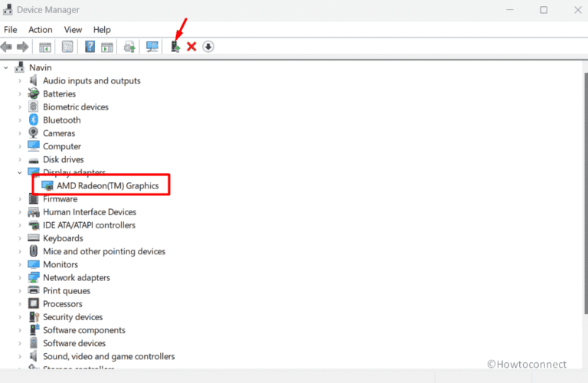Select the Disk drives label
588x383 pixels.
64,159
